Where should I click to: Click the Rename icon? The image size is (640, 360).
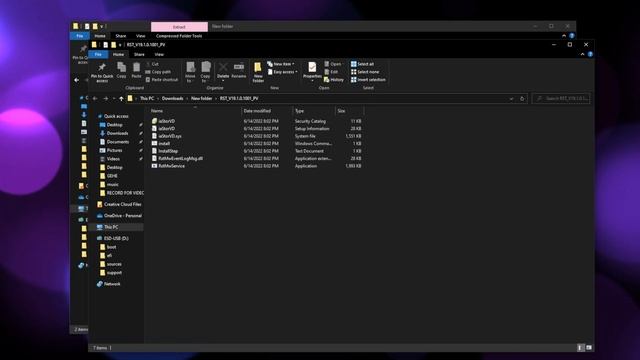(x=239, y=67)
